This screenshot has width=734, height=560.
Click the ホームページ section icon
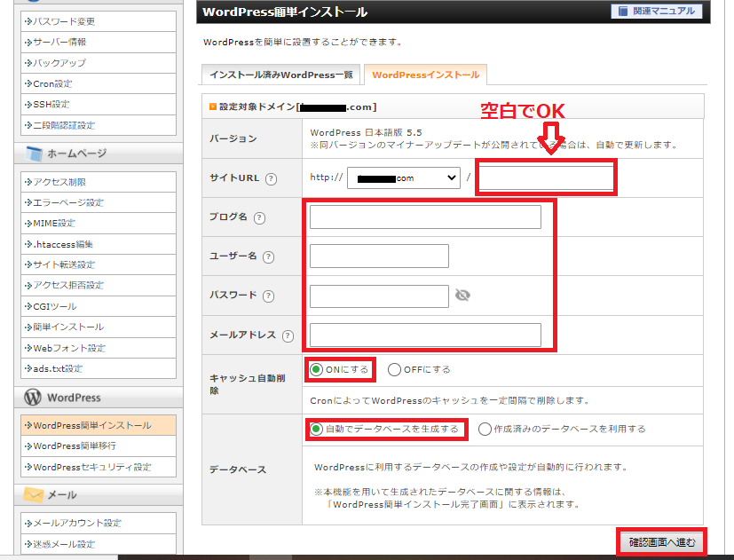pyautogui.click(x=34, y=154)
